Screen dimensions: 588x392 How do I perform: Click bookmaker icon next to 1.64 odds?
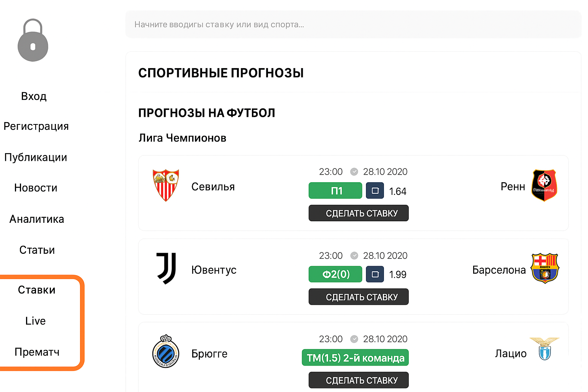click(375, 191)
